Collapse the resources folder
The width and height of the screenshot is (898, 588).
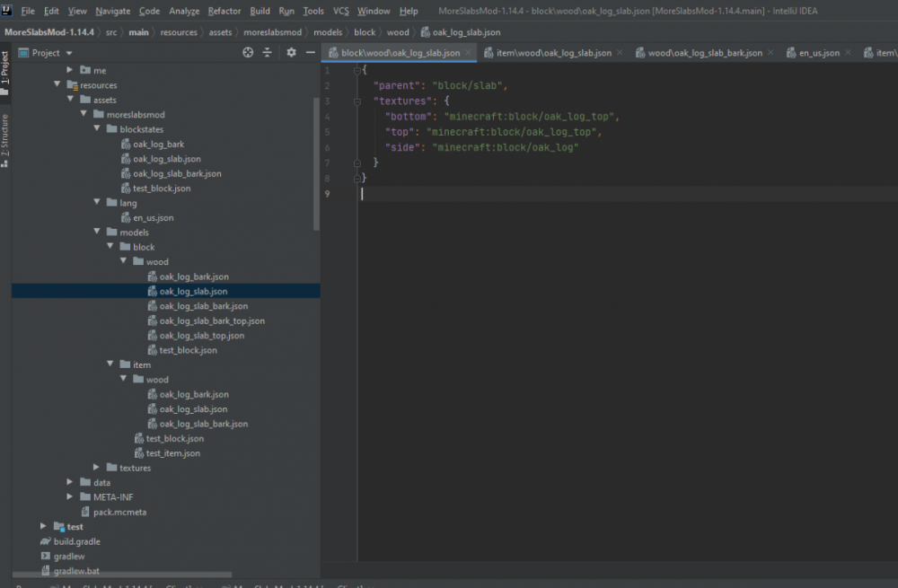tap(57, 84)
